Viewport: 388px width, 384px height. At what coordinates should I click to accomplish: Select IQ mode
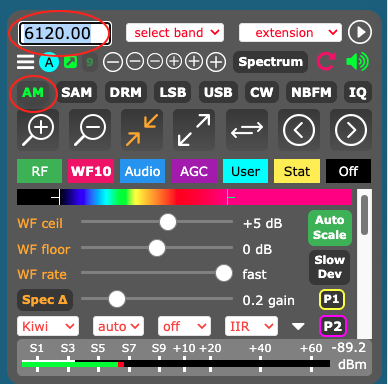click(358, 92)
